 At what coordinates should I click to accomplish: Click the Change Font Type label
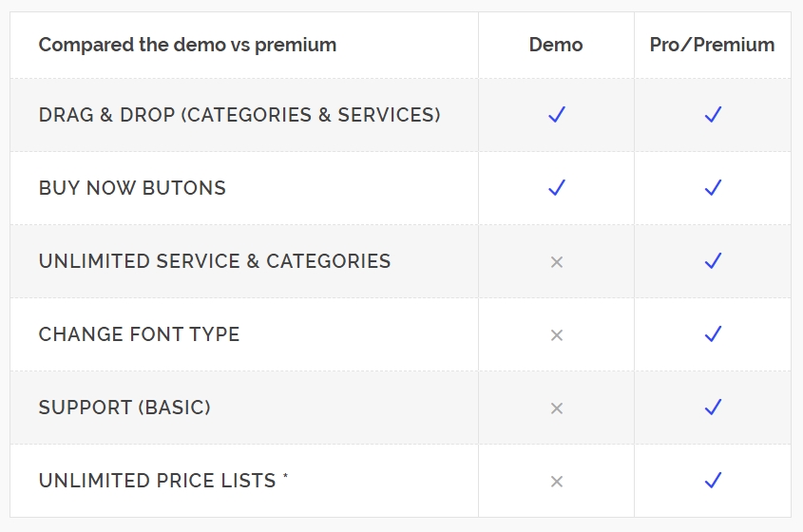139,334
